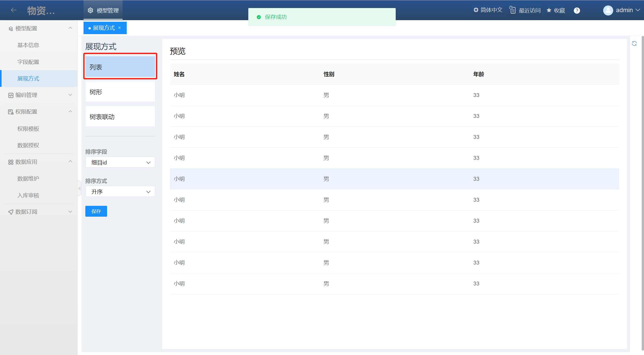
Task: Click the 模型配置 sidebar icon
Action: [11, 29]
